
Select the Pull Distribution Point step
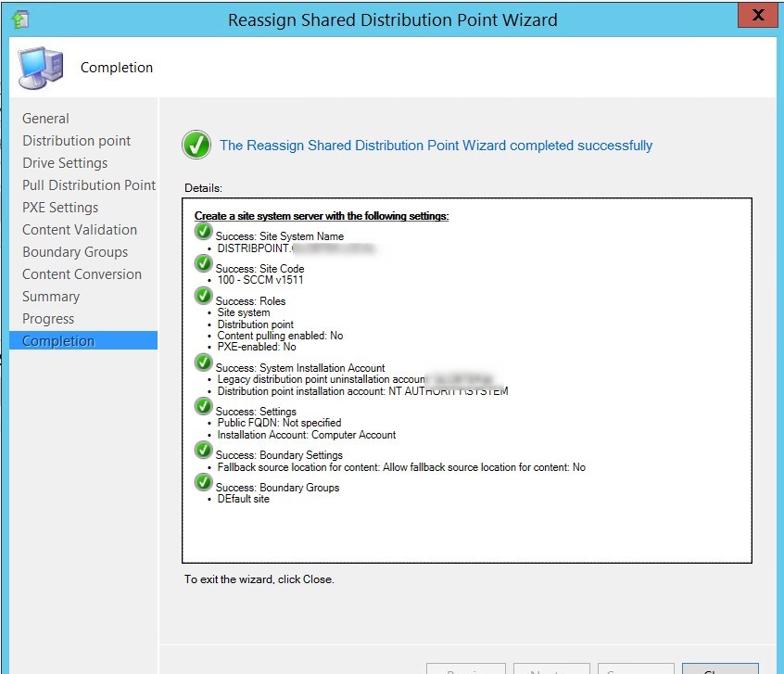click(88, 184)
